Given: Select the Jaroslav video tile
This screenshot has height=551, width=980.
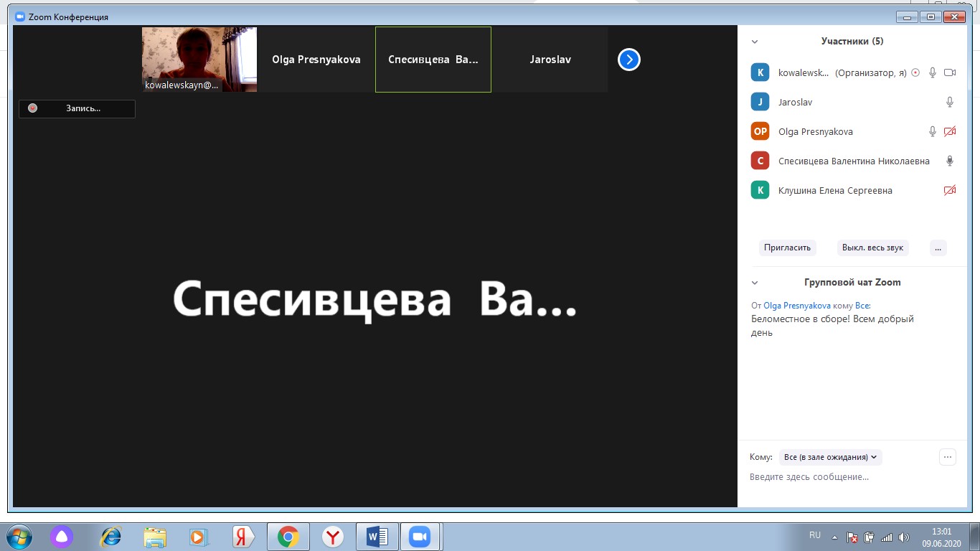Looking at the screenshot, I should [x=550, y=60].
